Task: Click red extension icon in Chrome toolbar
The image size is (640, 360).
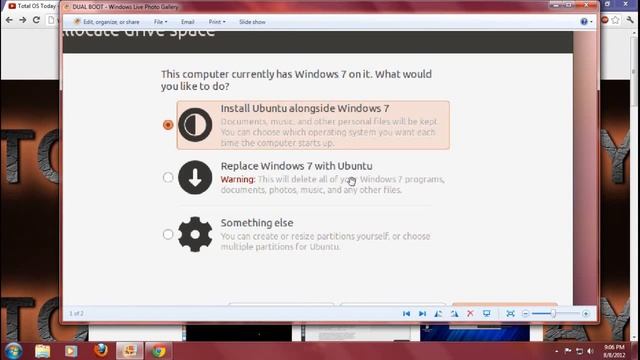Action: click(604, 20)
